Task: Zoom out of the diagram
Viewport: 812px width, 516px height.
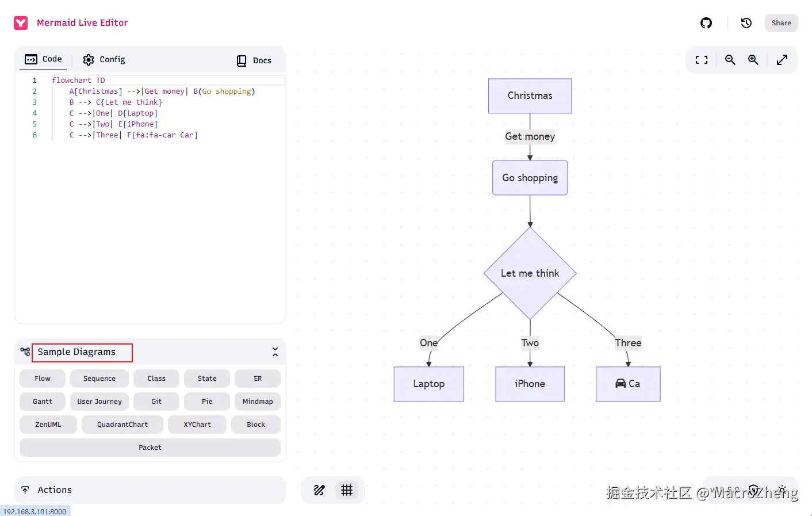Action: click(x=730, y=60)
